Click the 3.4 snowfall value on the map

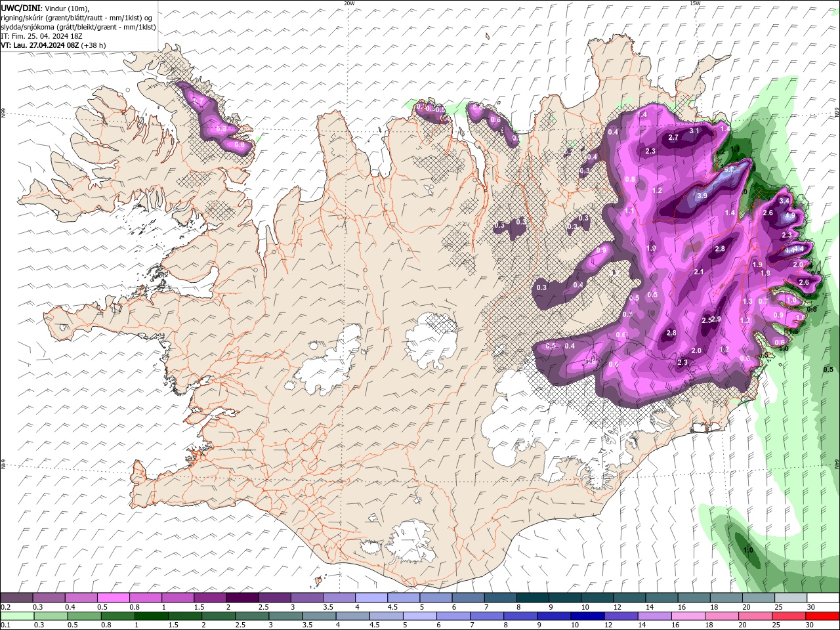pyautogui.click(x=784, y=200)
